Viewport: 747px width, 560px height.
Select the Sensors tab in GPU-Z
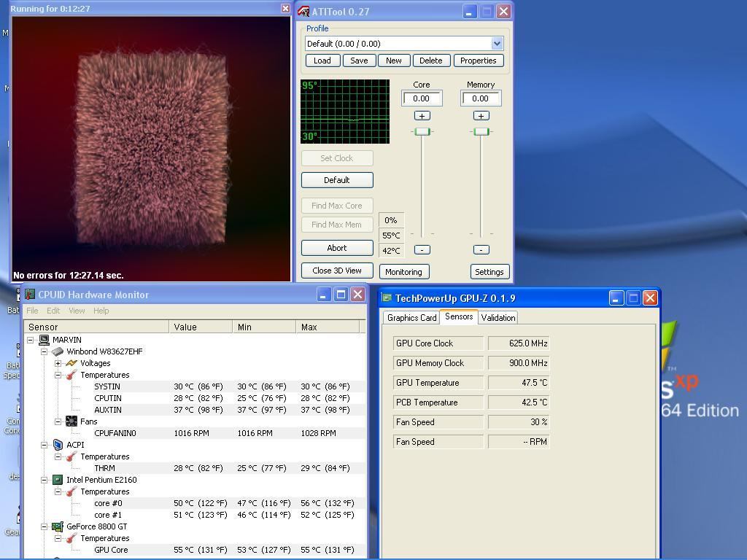click(459, 316)
